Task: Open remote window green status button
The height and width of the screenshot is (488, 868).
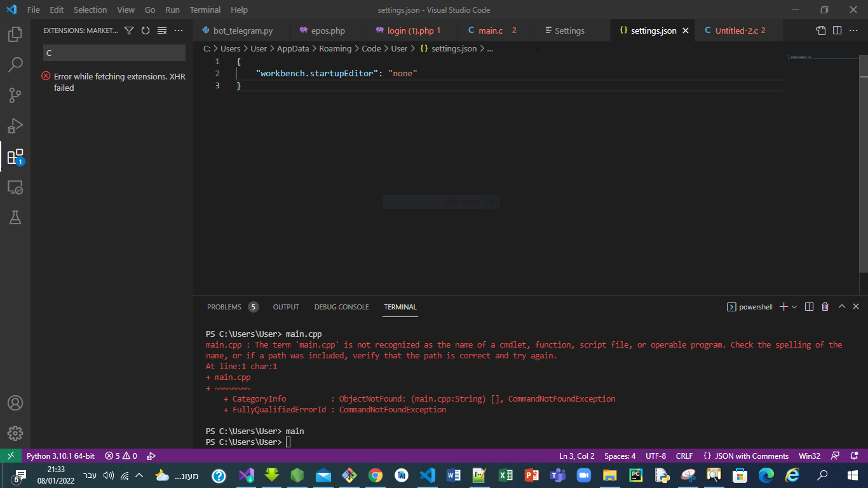Action: point(10,456)
